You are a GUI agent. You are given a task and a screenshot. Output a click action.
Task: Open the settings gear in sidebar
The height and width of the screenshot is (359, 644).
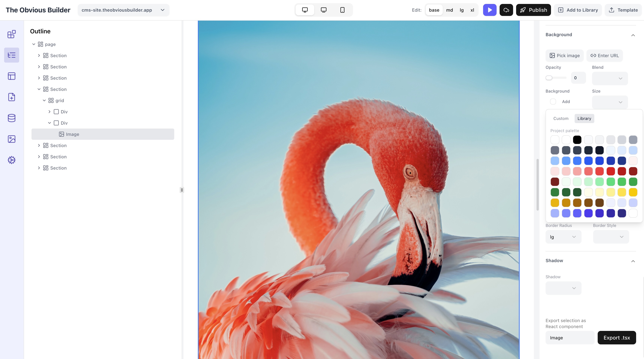coord(11,160)
